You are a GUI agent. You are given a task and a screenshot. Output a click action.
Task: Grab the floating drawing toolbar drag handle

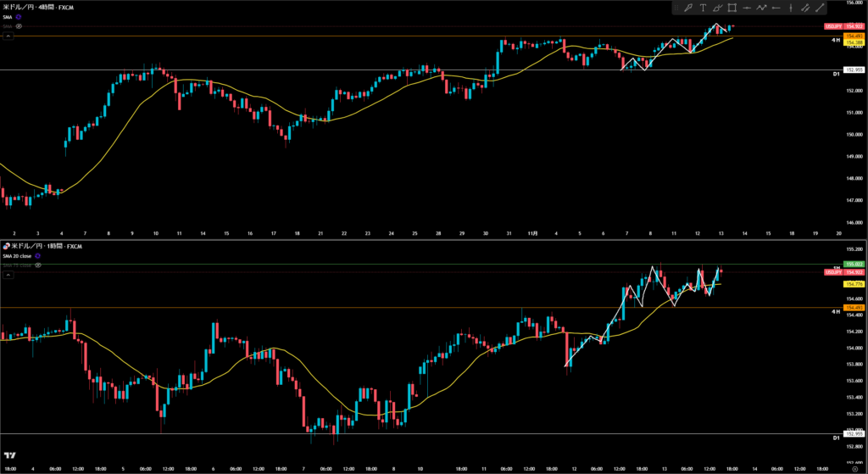click(x=677, y=8)
